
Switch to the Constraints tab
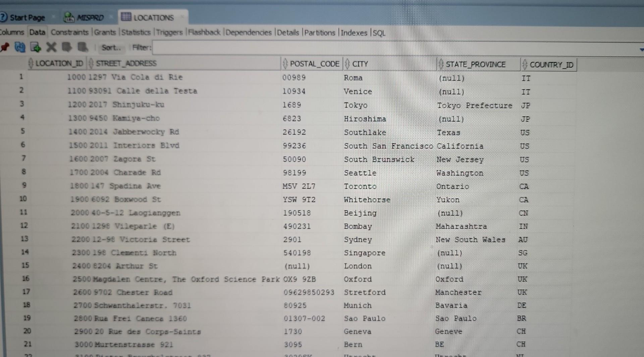pyautogui.click(x=70, y=33)
